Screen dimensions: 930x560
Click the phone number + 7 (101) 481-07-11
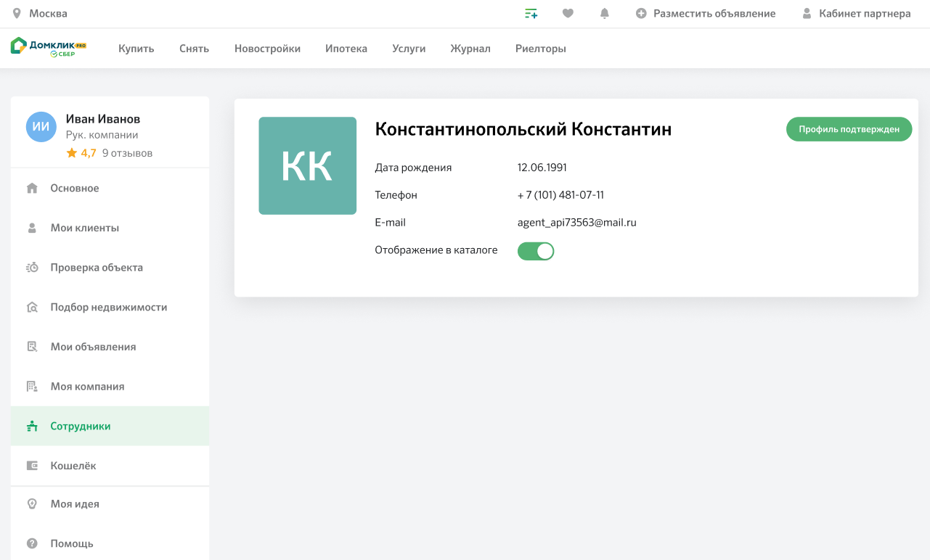tap(560, 195)
